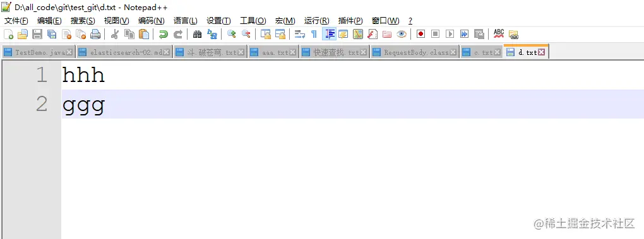Viewport: 644px width, 239px height.
Task: Close the aaa.txt tab
Action: click(292, 52)
